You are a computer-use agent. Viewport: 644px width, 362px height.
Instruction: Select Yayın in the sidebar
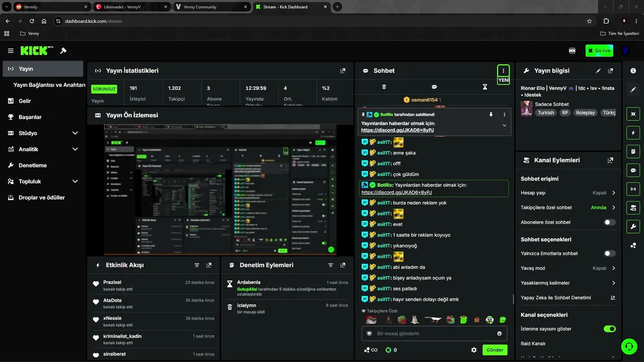[x=43, y=69]
